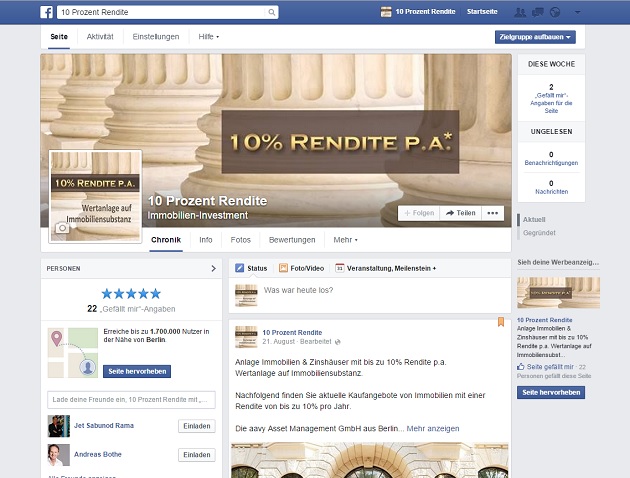The image size is (630, 478).
Task: Click Gefällt mir-Angaben für die Seite link
Action: tap(551, 103)
